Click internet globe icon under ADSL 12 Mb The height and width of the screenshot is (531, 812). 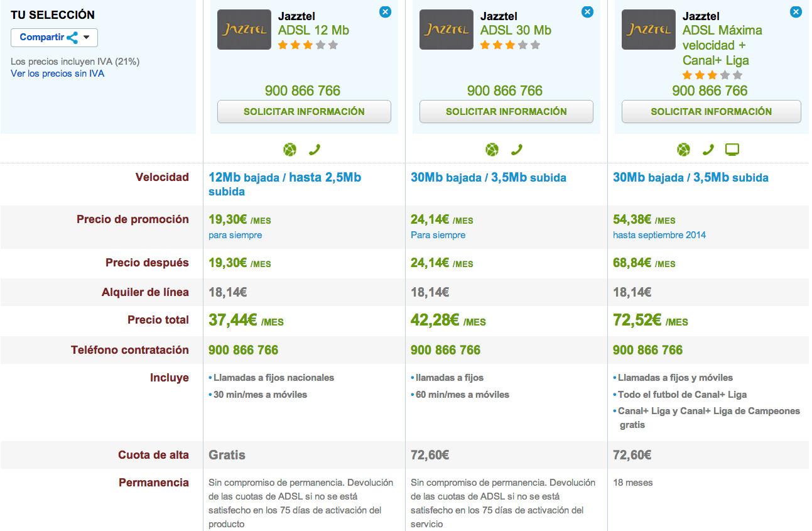click(x=290, y=150)
